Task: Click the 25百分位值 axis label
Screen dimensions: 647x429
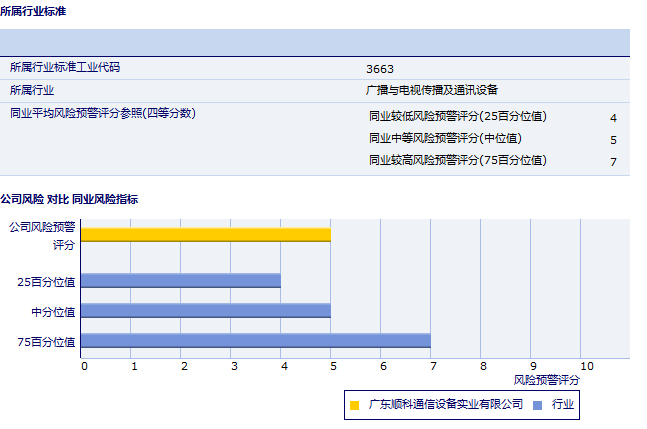Action: pyautogui.click(x=46, y=282)
